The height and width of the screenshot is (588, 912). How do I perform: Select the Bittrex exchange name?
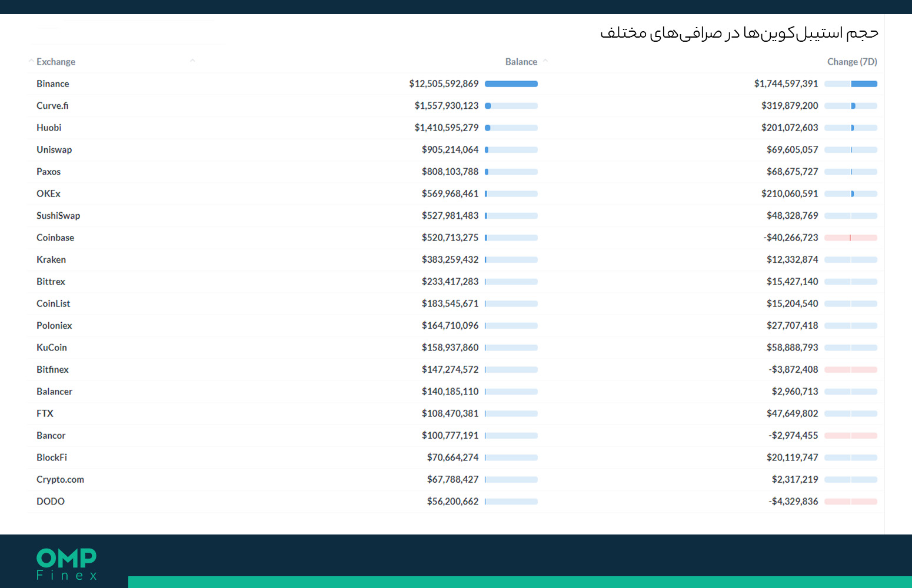pyautogui.click(x=51, y=282)
